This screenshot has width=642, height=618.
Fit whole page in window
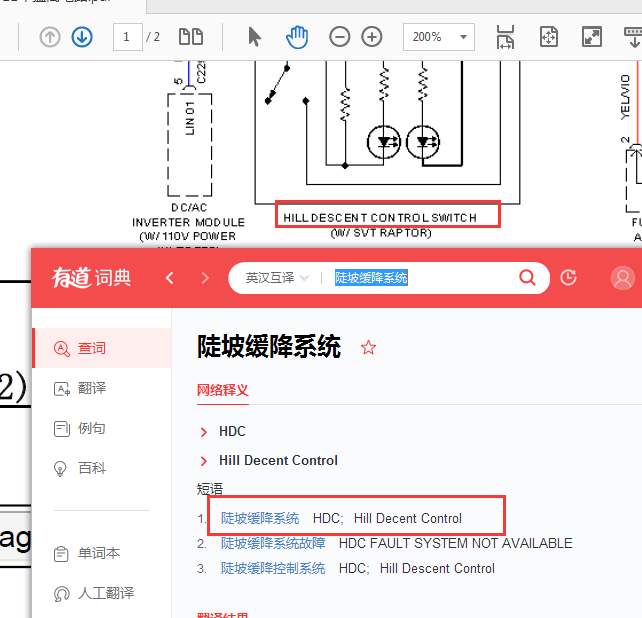click(549, 37)
